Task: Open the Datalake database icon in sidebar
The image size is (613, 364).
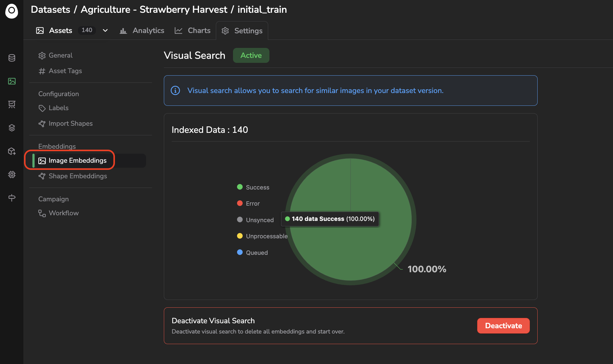Action: [12, 58]
